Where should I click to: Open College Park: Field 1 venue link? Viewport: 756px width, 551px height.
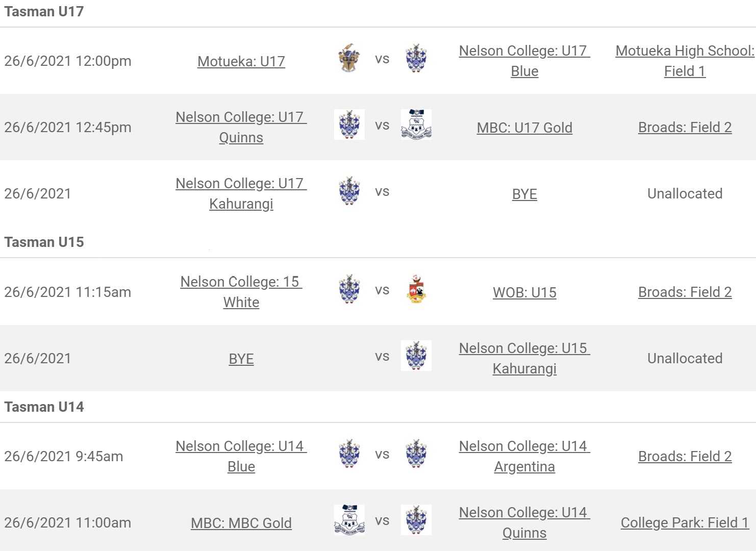click(685, 522)
